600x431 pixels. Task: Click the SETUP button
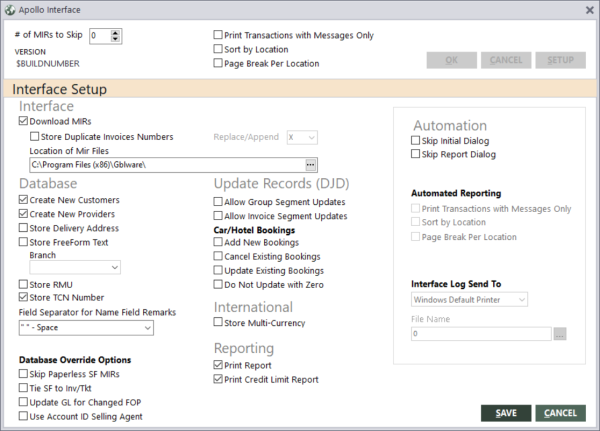(561, 60)
